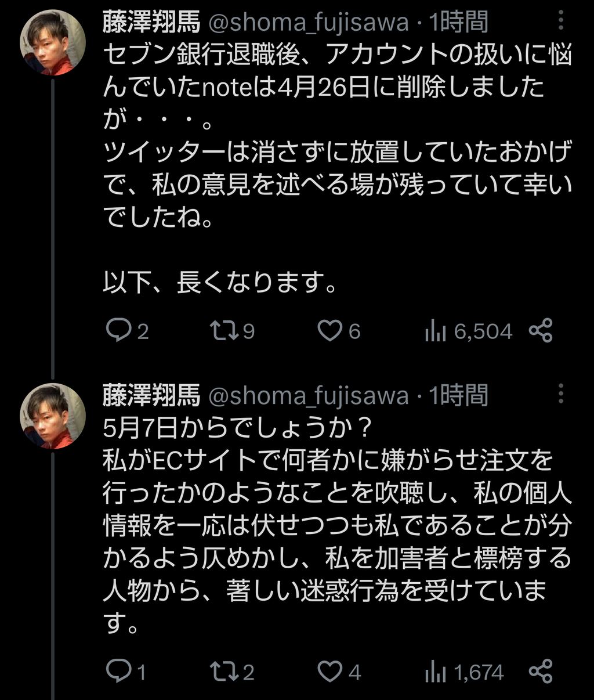Click @shoma_fujisawa handle on second tweet
Screen dimensions: 594x700
coord(308,396)
